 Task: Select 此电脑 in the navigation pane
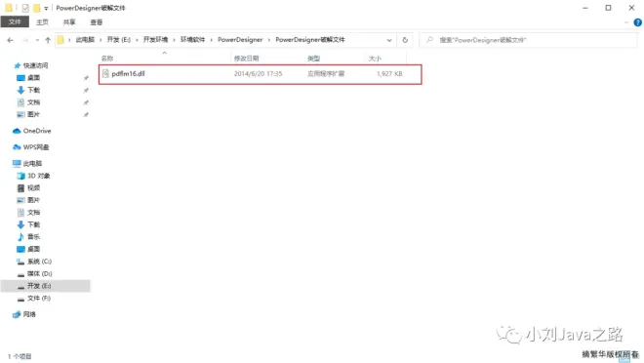tap(32, 163)
